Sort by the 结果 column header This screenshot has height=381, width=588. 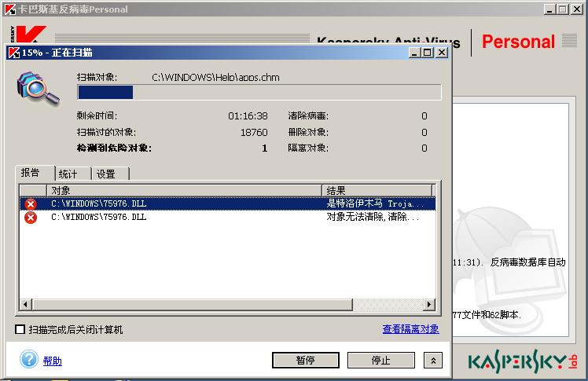[x=377, y=190]
